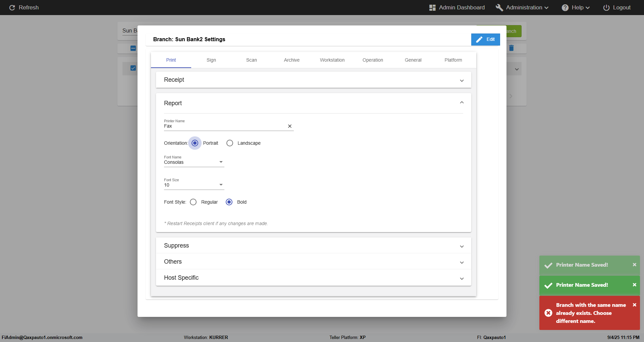Clear the Printer Name field with X
This screenshot has height=342, width=644.
coord(290,126)
